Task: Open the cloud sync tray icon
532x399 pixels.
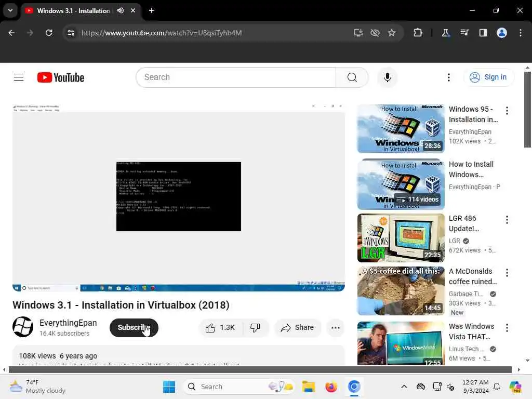Action: pyautogui.click(x=421, y=387)
